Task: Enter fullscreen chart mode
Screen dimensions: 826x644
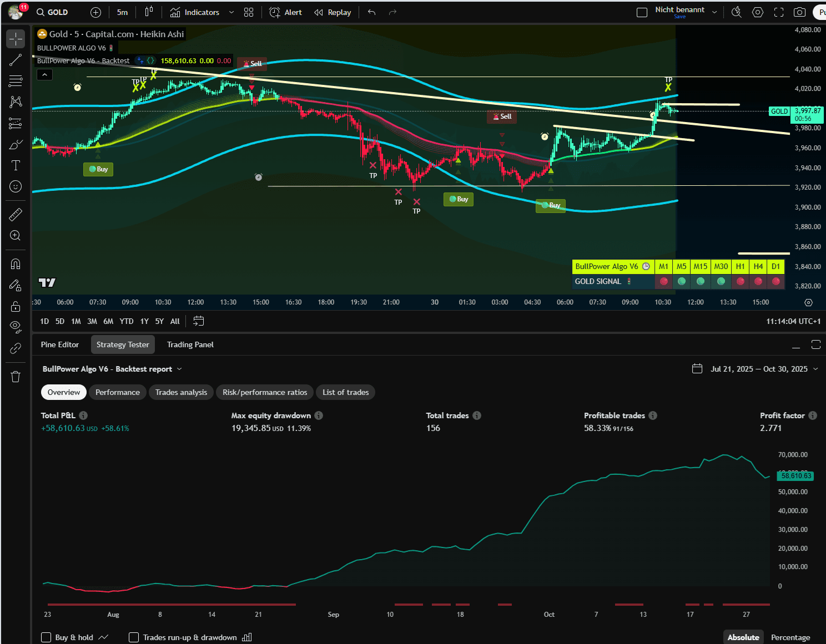Action: pyautogui.click(x=779, y=12)
